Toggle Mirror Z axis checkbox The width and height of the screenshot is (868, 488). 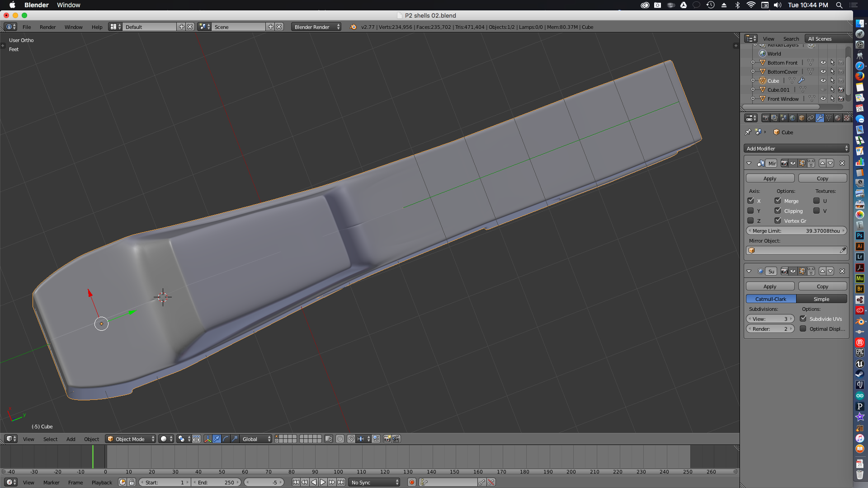point(750,221)
